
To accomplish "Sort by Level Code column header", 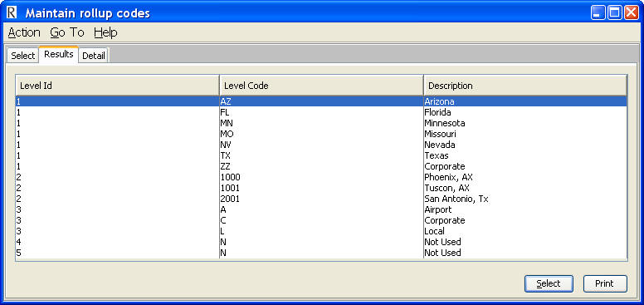I will click(x=322, y=86).
